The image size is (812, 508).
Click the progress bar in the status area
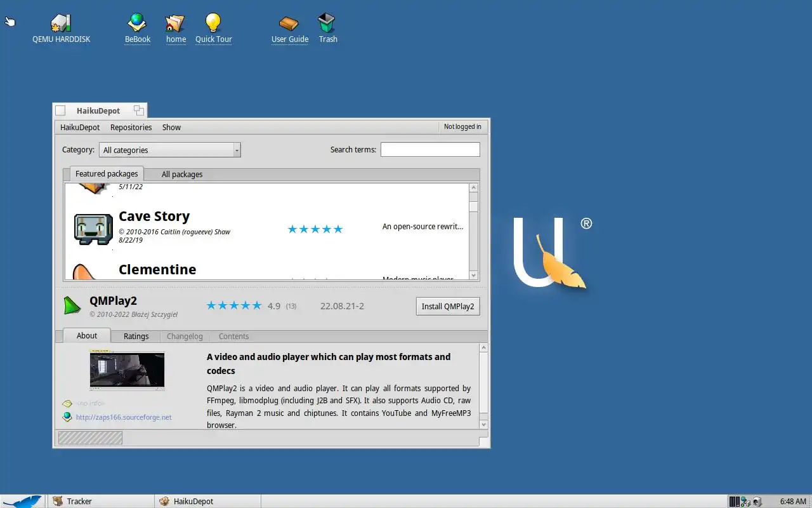[x=90, y=438]
